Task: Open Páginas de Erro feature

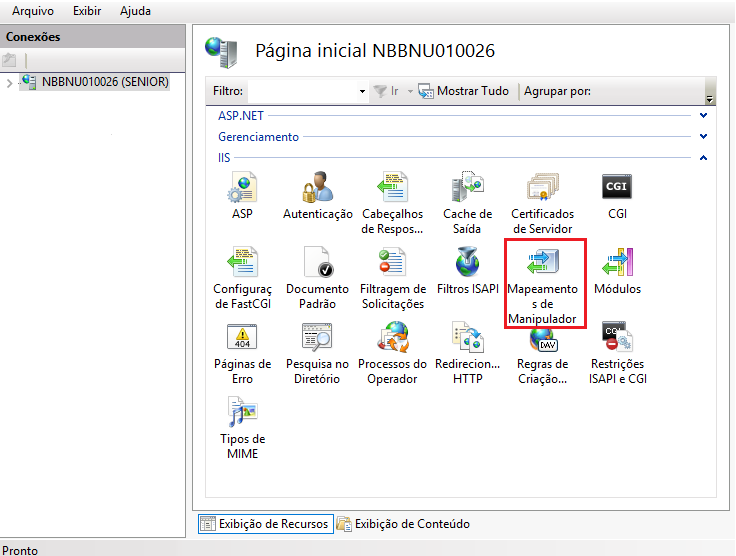Action: pos(243,353)
